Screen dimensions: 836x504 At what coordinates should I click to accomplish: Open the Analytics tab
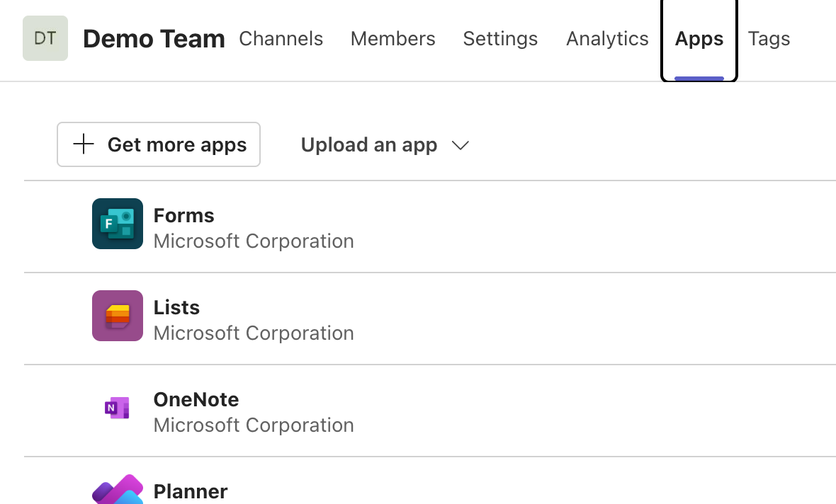coord(607,39)
